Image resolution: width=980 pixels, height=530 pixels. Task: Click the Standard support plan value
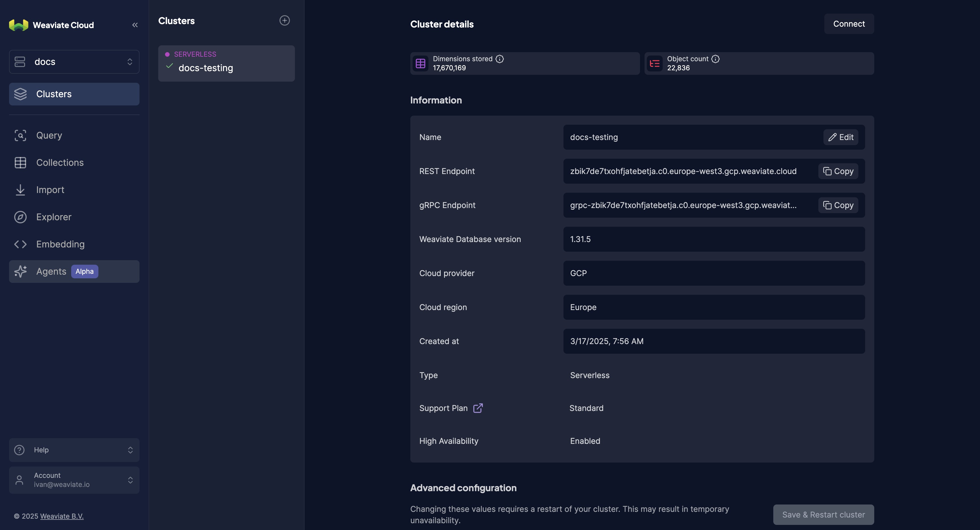point(586,408)
